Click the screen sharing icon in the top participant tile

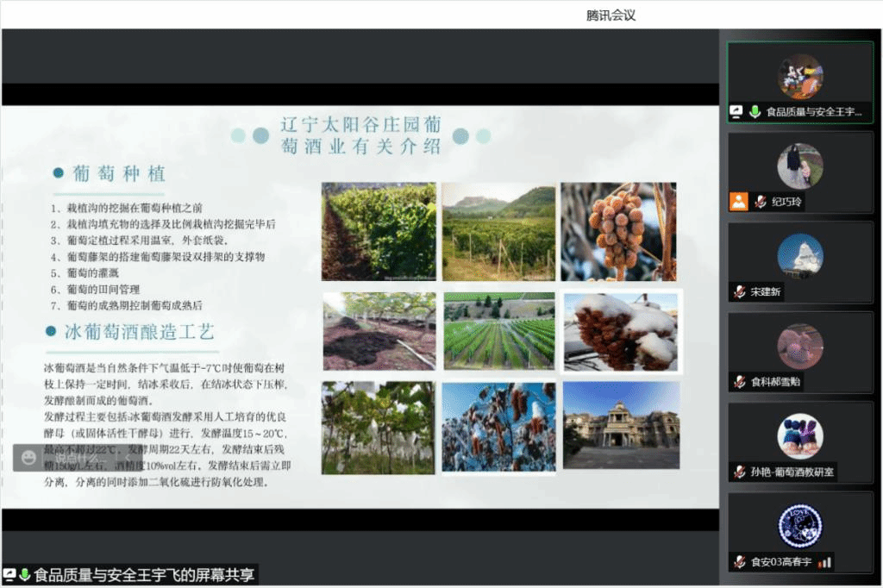tap(736, 112)
